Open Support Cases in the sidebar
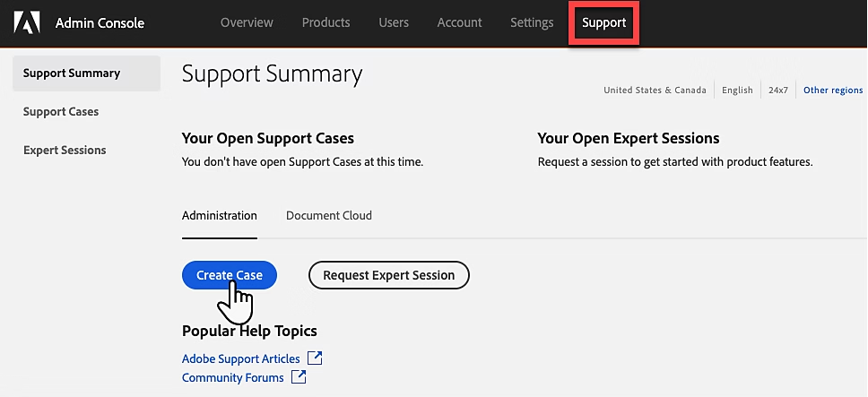The image size is (868, 397). pyautogui.click(x=61, y=112)
